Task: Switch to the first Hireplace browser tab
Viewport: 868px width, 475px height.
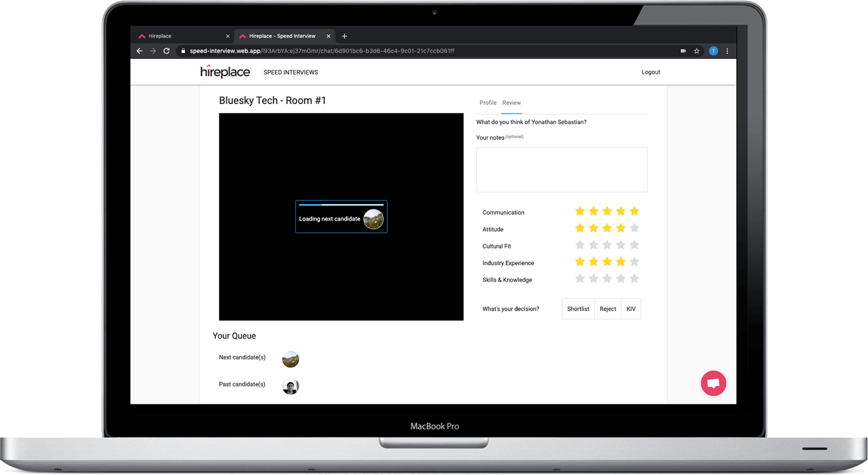Action: (x=180, y=36)
